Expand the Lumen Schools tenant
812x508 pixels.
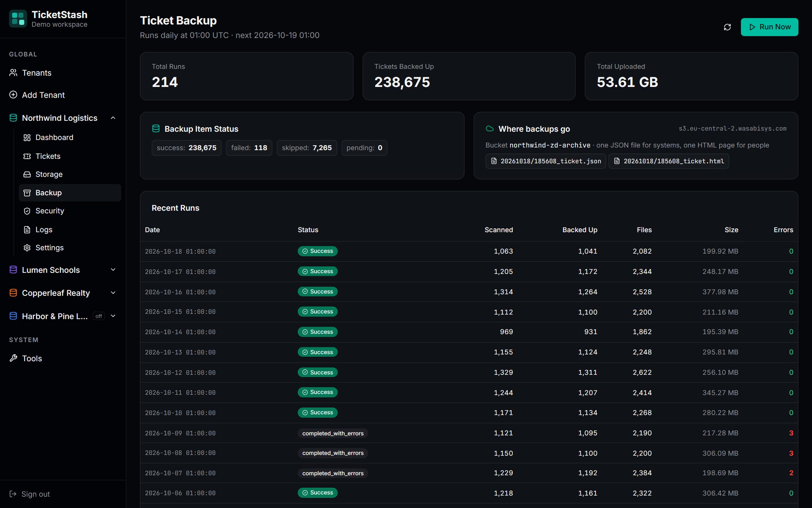click(113, 270)
